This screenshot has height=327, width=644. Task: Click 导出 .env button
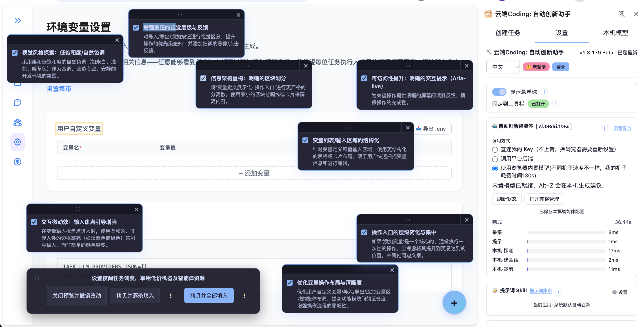click(433, 129)
